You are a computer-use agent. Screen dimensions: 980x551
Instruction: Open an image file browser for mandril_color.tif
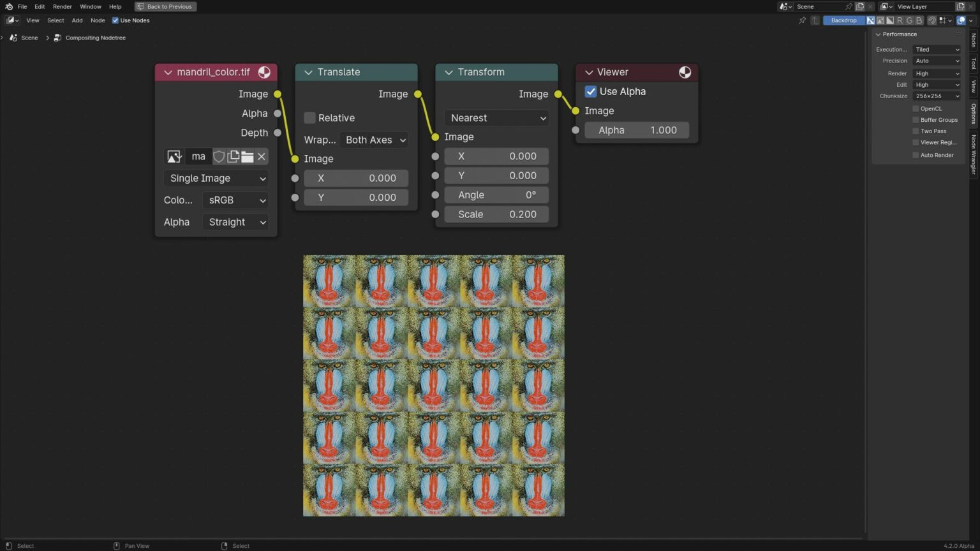(x=247, y=156)
